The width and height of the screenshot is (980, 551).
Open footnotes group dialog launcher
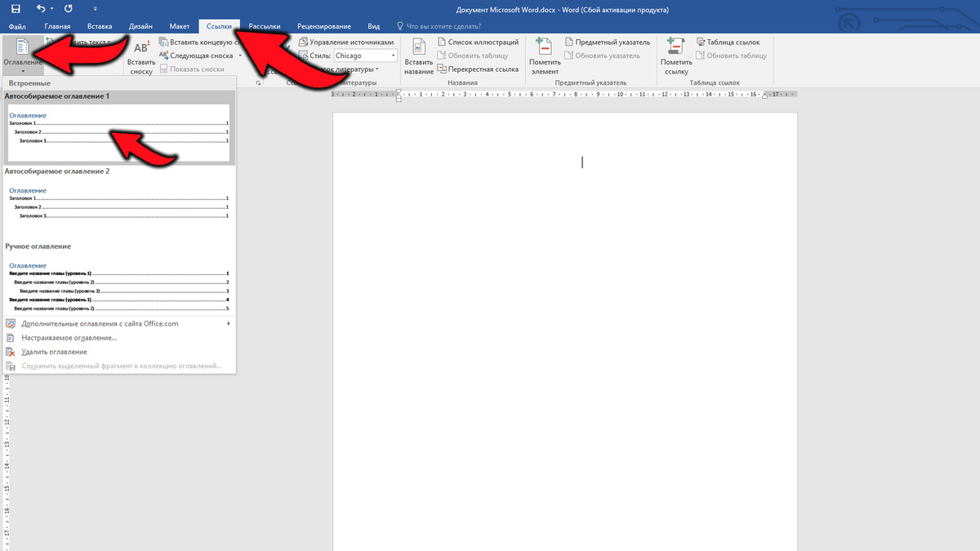(x=259, y=83)
